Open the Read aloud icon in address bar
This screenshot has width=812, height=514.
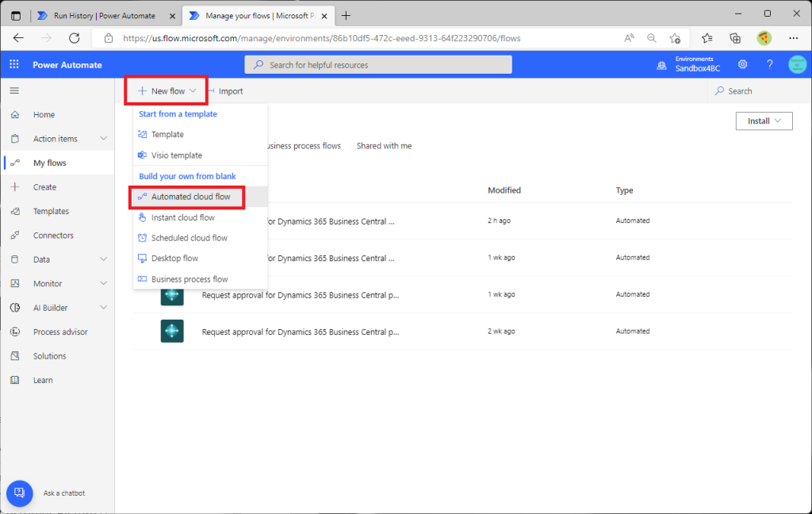pos(629,38)
